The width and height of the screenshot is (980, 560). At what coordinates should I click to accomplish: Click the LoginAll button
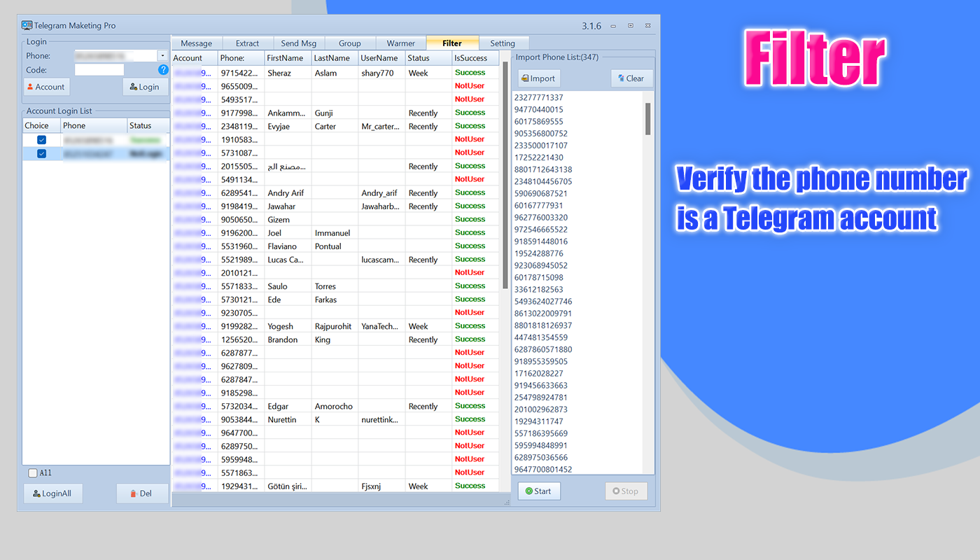(x=52, y=493)
